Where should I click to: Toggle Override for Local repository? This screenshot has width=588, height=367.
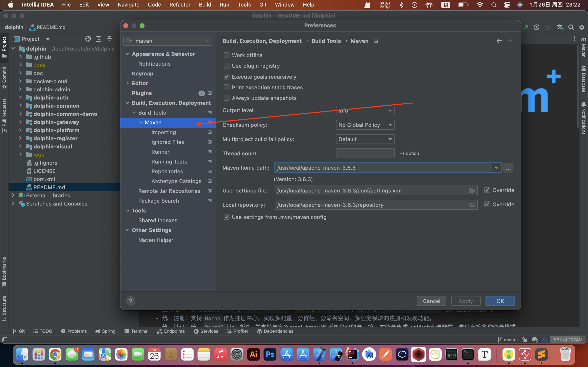(487, 204)
